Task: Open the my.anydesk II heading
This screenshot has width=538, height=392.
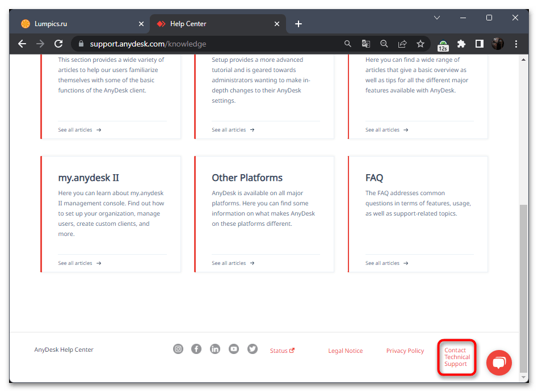Action: (89, 178)
